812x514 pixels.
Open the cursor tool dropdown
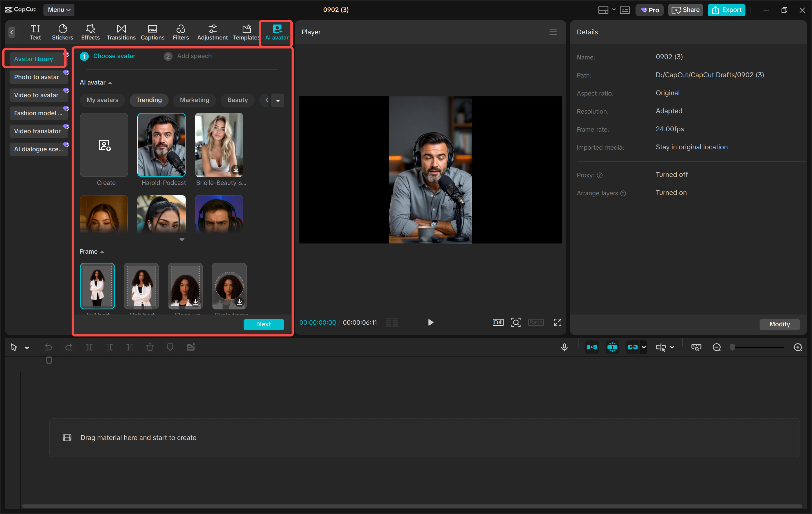[x=27, y=347]
